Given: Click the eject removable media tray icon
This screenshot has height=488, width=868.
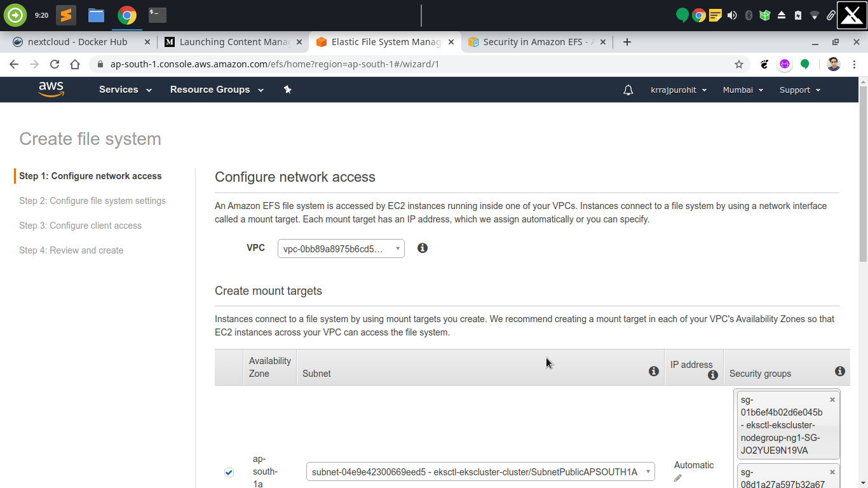Looking at the screenshot, I should click(x=782, y=15).
